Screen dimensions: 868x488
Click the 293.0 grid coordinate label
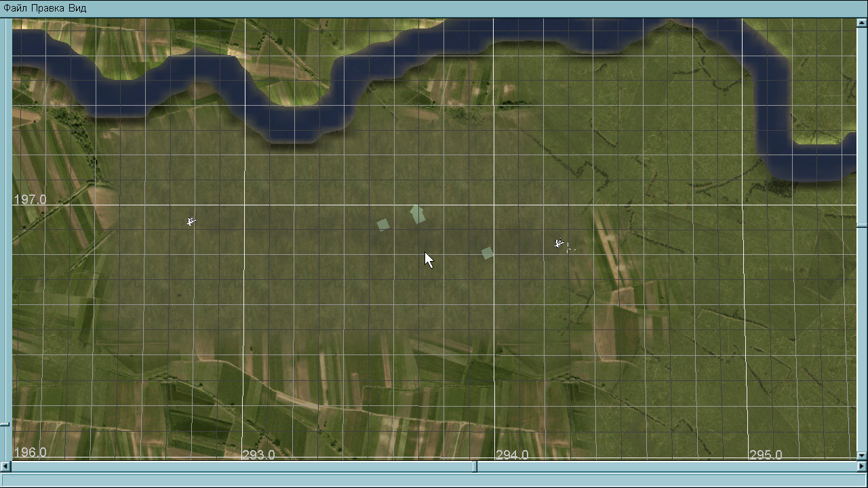click(x=258, y=455)
